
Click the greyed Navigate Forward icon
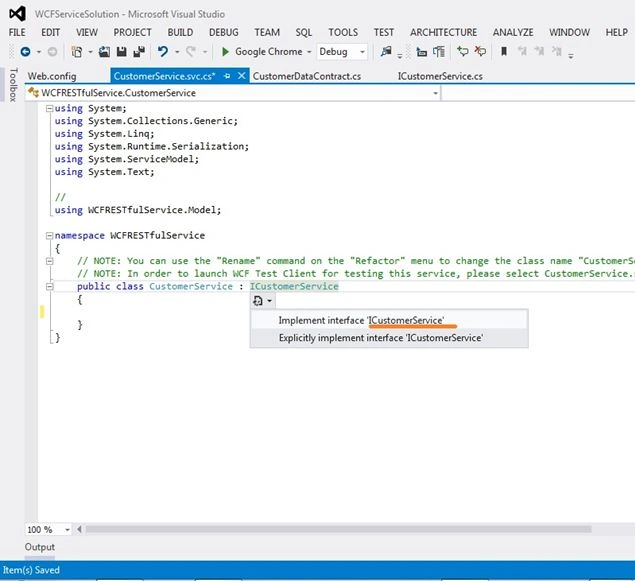[x=52, y=52]
